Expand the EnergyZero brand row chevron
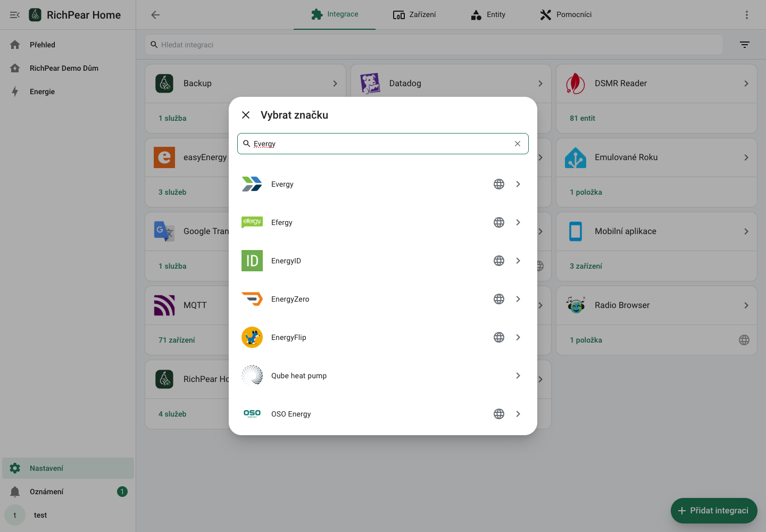Viewport: 766px width, 532px height. pos(518,299)
